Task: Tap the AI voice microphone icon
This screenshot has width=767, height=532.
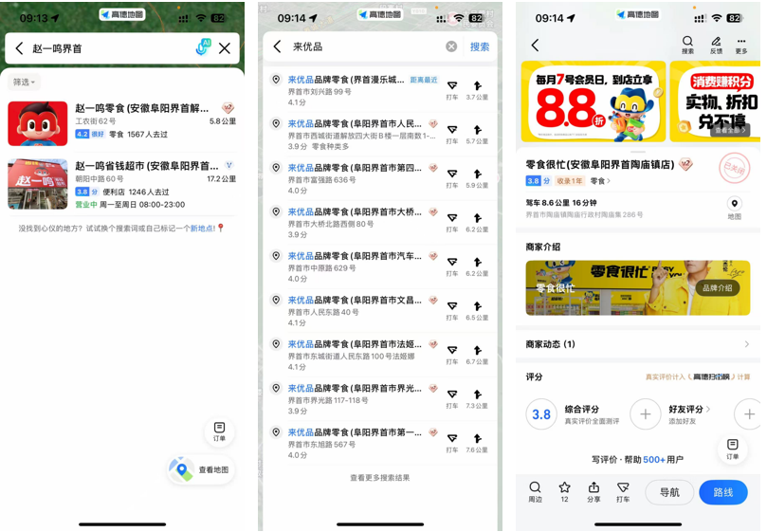Action: (203, 47)
